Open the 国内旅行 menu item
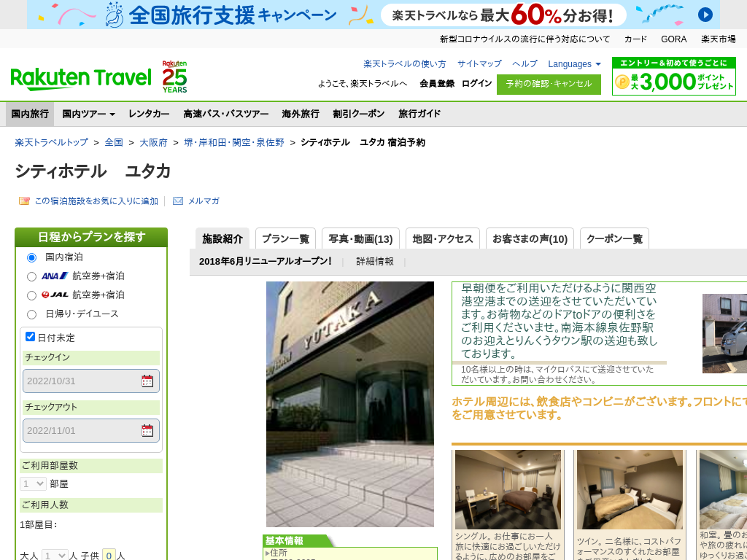Image resolution: width=747 pixels, height=560 pixels. [30, 114]
